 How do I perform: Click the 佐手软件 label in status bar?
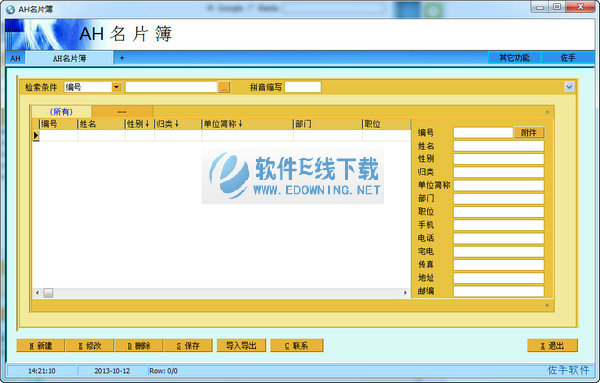568,370
